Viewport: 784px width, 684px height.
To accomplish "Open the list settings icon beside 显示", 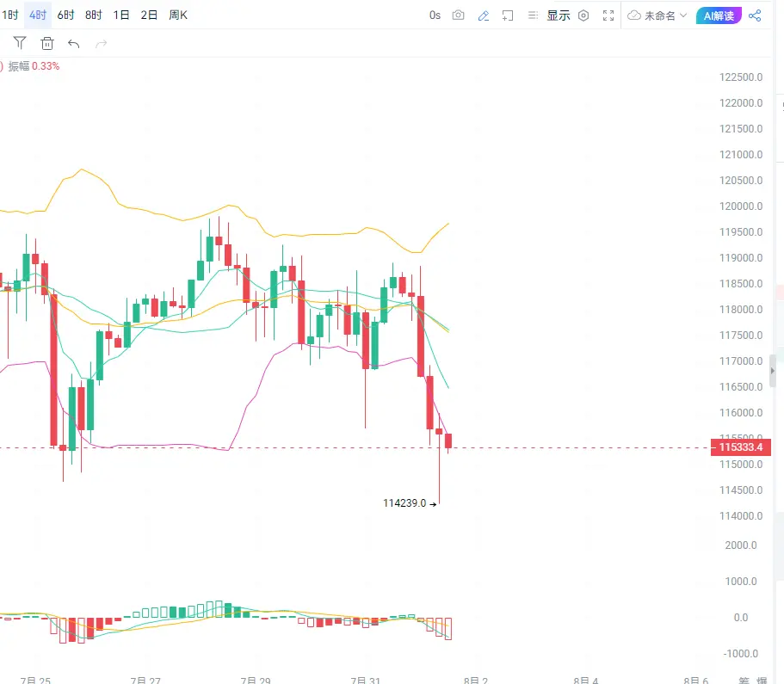I will coord(533,15).
